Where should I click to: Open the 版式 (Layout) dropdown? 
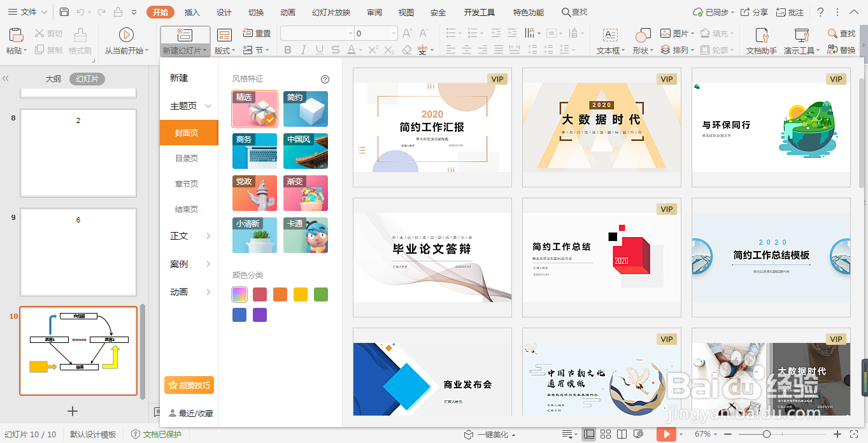coord(224,49)
